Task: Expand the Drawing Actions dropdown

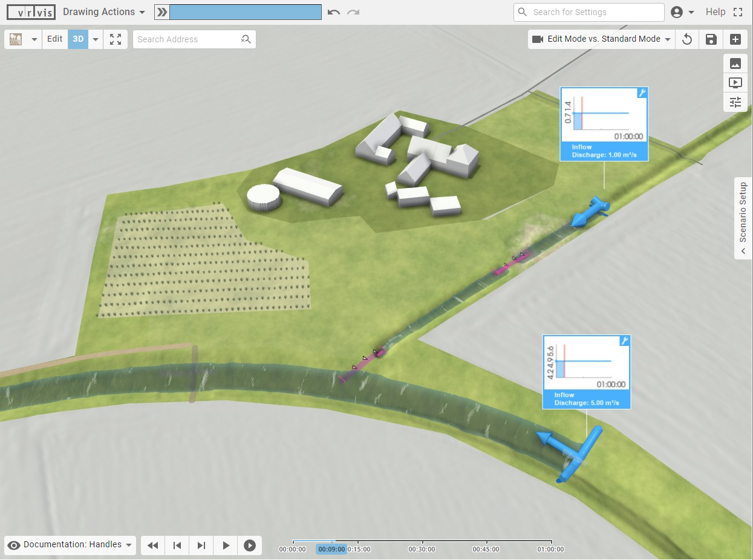Action: [x=104, y=12]
